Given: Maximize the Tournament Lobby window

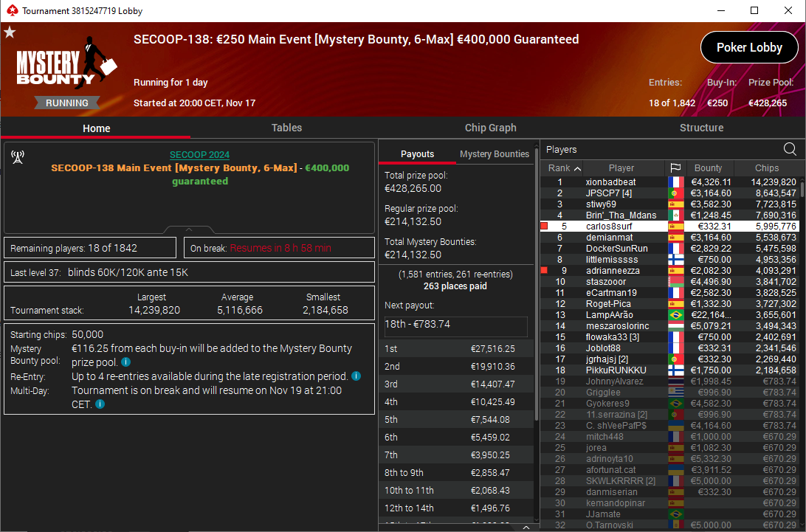Looking at the screenshot, I should point(754,10).
